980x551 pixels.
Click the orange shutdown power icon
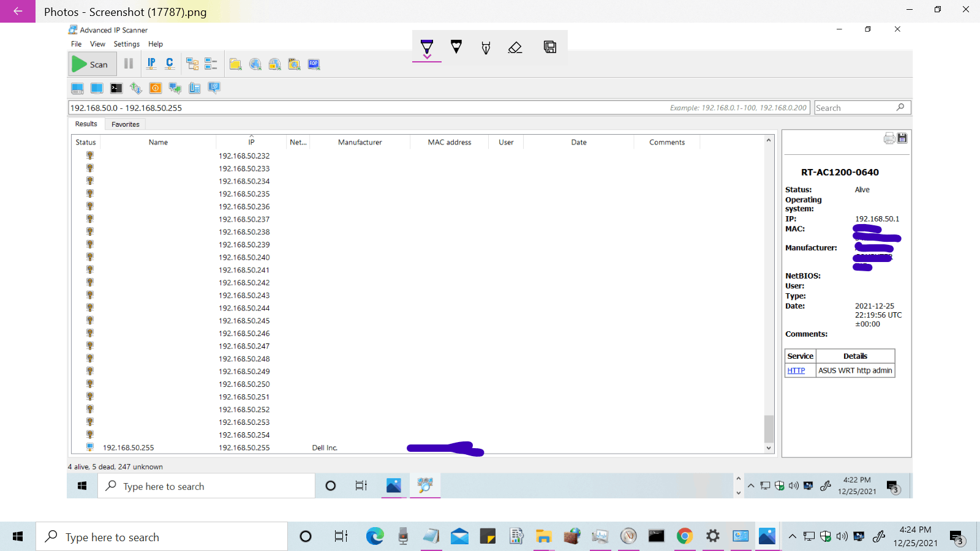click(x=156, y=88)
